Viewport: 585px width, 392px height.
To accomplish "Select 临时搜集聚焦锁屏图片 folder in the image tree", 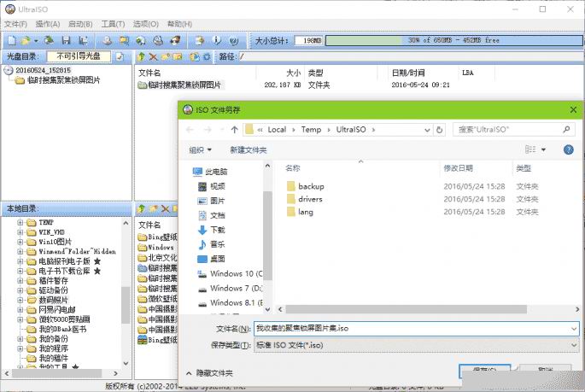I will click(x=63, y=79).
